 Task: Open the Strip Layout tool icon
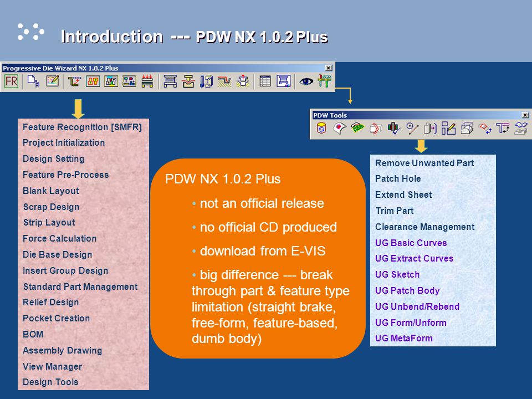coord(129,81)
